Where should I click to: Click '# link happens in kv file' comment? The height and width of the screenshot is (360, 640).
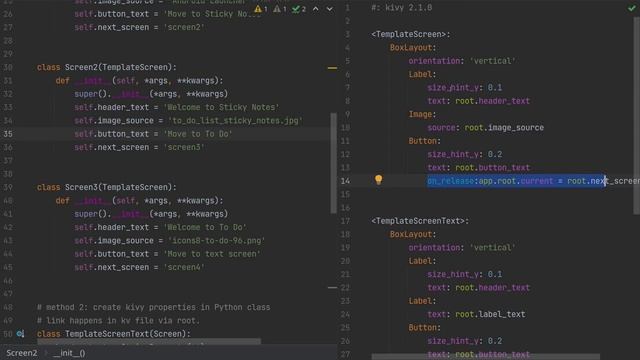pyautogui.click(x=118, y=320)
